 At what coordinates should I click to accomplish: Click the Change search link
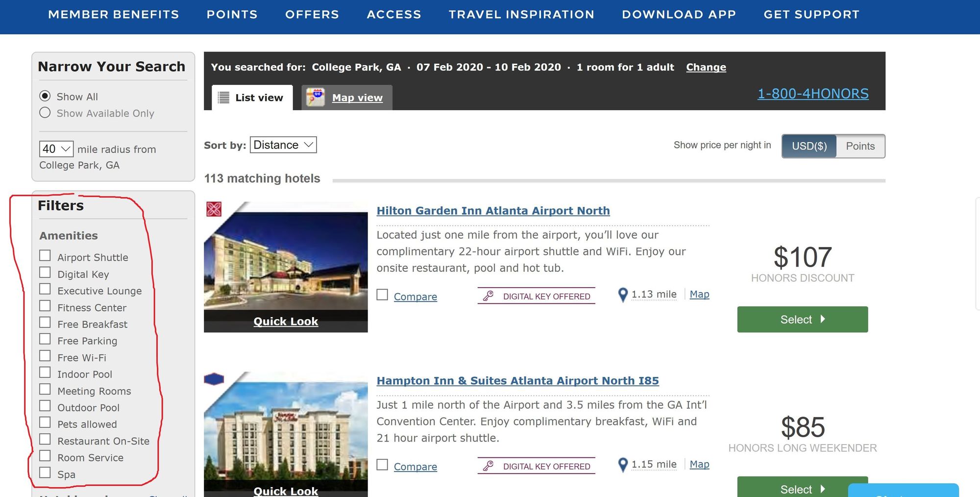coord(706,67)
